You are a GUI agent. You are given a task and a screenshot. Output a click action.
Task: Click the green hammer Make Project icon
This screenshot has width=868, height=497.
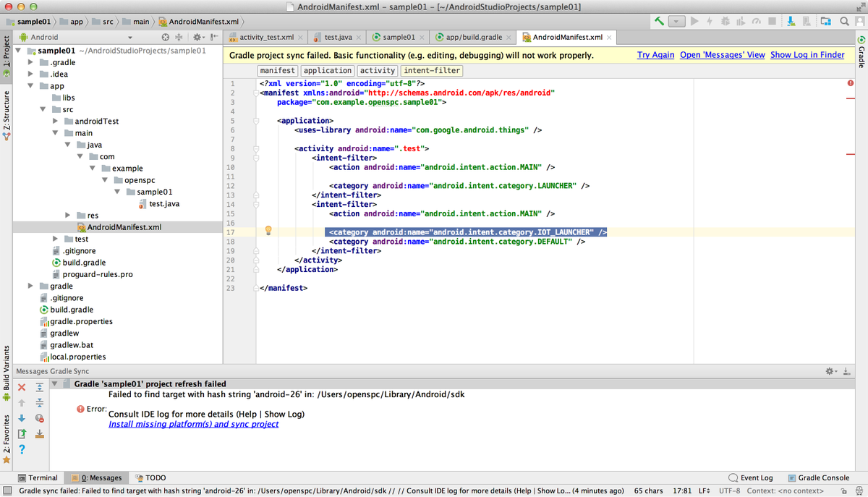pos(660,22)
